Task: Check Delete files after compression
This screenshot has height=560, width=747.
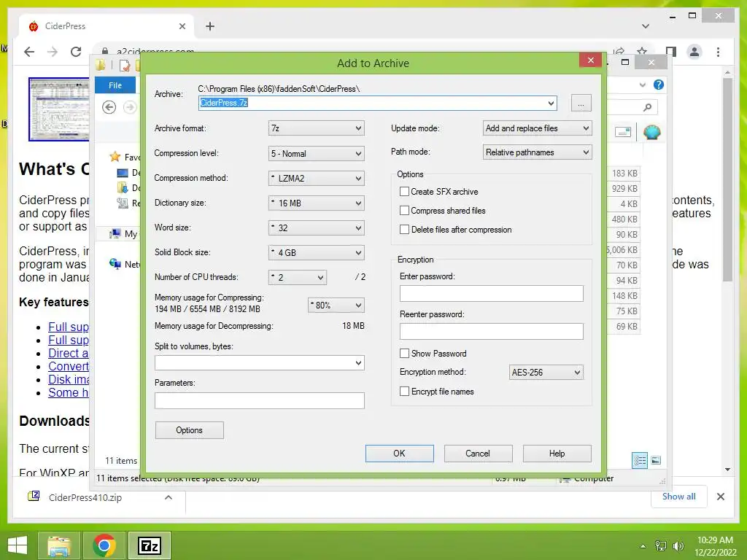Action: click(404, 230)
